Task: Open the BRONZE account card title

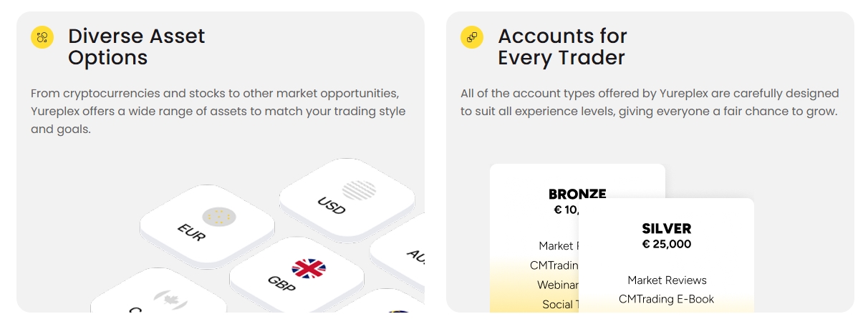Action: click(577, 194)
